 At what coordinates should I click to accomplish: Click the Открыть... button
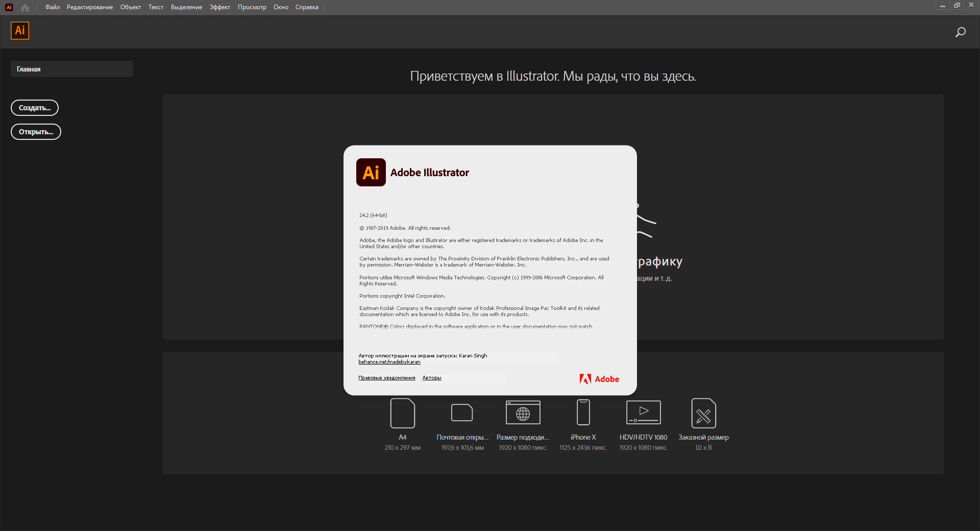pos(36,132)
